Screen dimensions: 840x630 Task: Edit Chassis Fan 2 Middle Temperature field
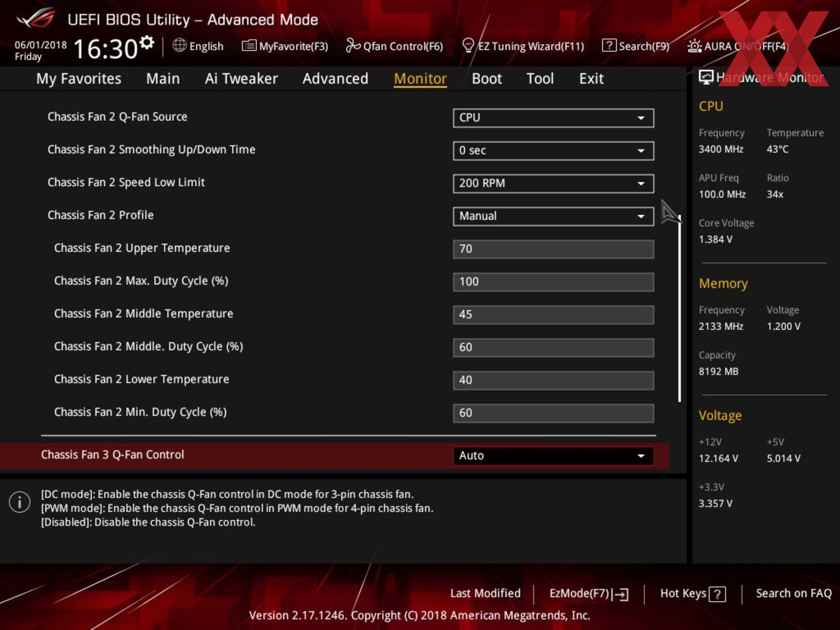pos(553,314)
